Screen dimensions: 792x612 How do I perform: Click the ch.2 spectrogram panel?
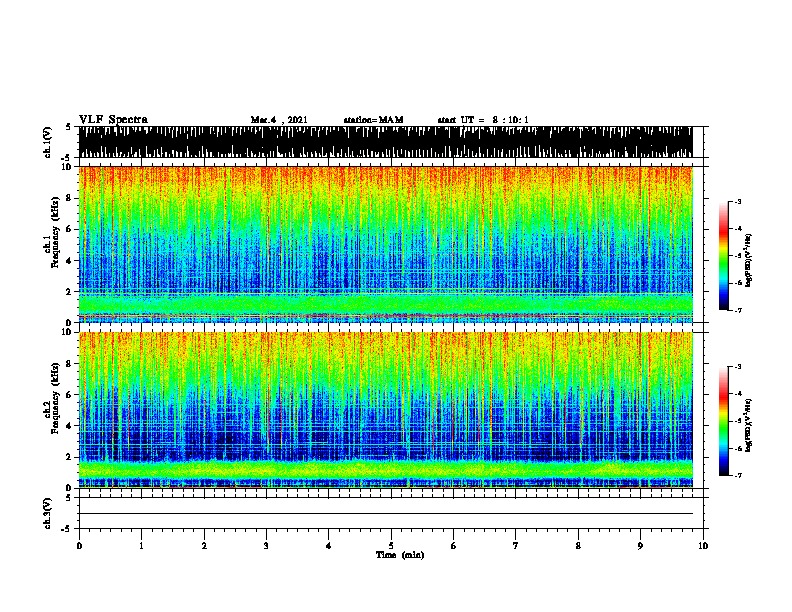point(385,410)
